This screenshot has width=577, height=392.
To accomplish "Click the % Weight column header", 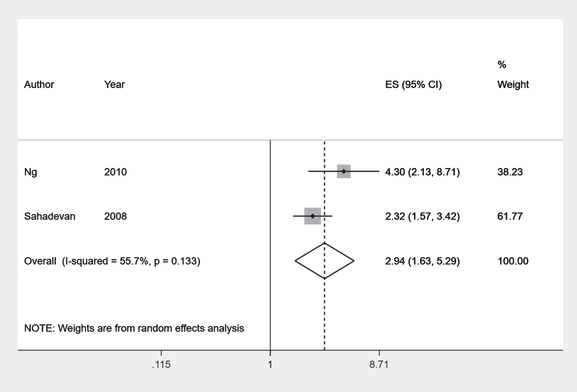I will point(513,74).
